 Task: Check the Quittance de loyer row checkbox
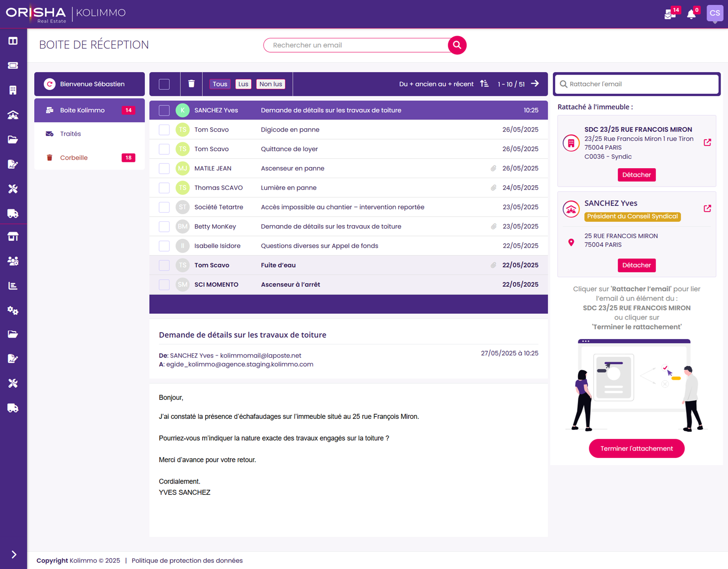click(x=164, y=149)
